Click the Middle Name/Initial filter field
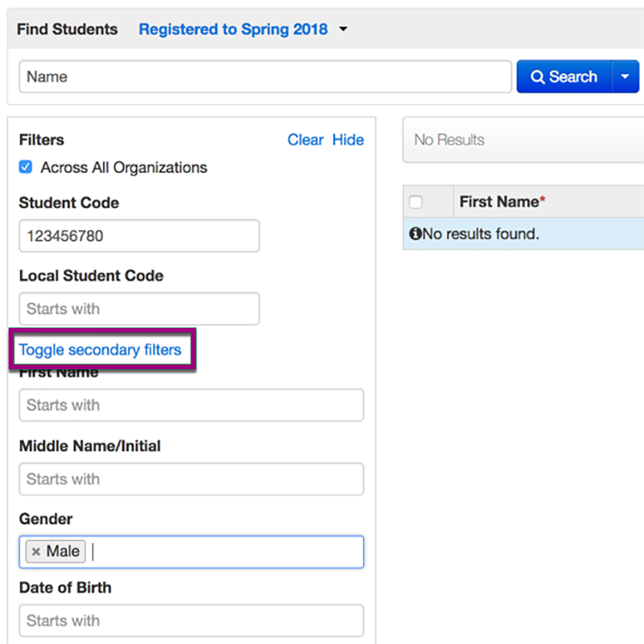This screenshot has width=644, height=644. coord(191,479)
